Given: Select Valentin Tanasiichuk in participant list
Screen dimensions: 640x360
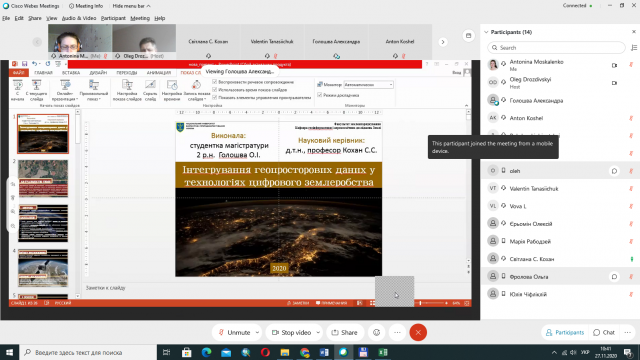Looking at the screenshot, I should [560, 189].
